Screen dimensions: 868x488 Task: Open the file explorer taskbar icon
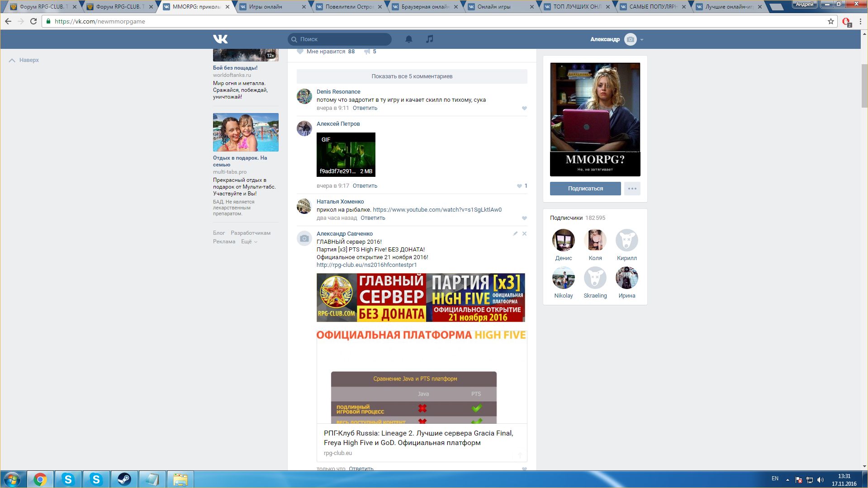pos(180,479)
